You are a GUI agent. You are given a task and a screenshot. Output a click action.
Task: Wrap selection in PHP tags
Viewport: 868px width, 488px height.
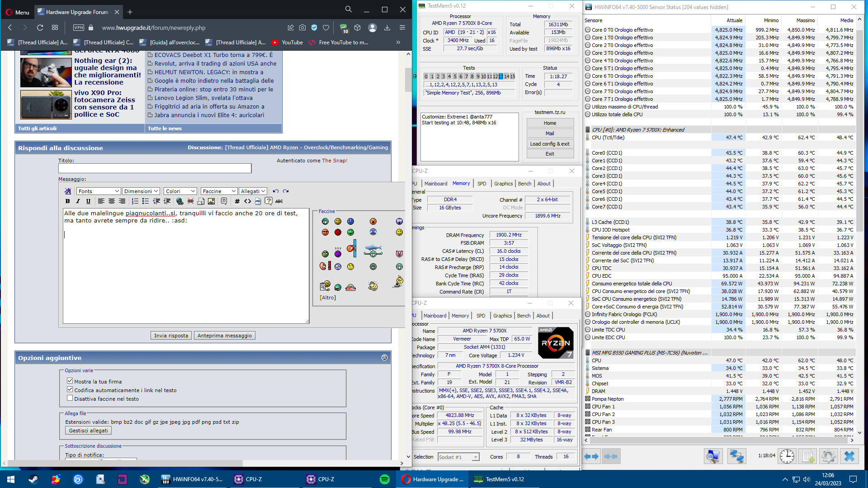coord(258,201)
